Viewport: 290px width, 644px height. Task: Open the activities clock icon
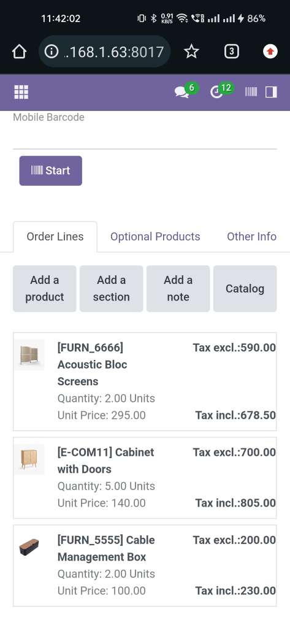pos(216,92)
